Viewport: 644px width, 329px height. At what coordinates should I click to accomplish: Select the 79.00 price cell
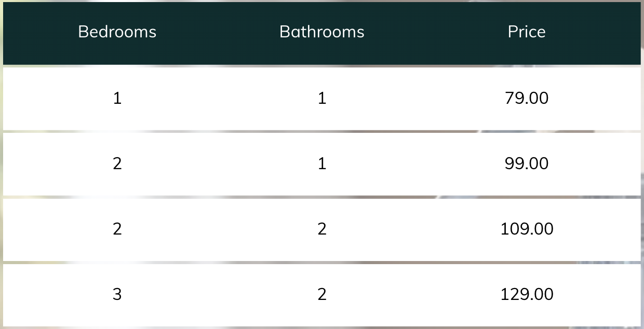[x=527, y=98]
